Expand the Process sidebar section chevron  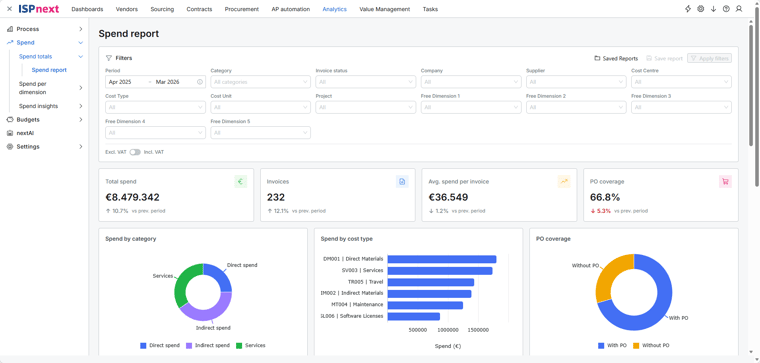80,29
